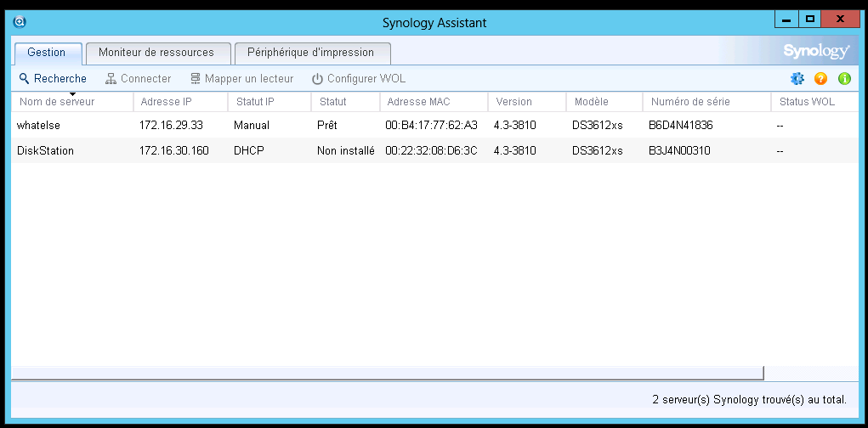
Task: Select the whatelse server row
Action: tap(435, 126)
